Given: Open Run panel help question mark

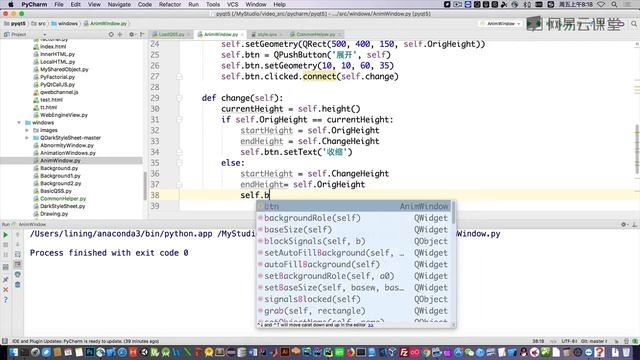Looking at the screenshot, I should coord(6,300).
